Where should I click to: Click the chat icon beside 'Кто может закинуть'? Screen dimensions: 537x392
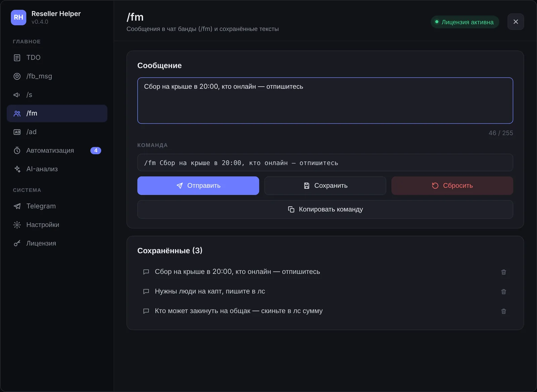coord(146,311)
